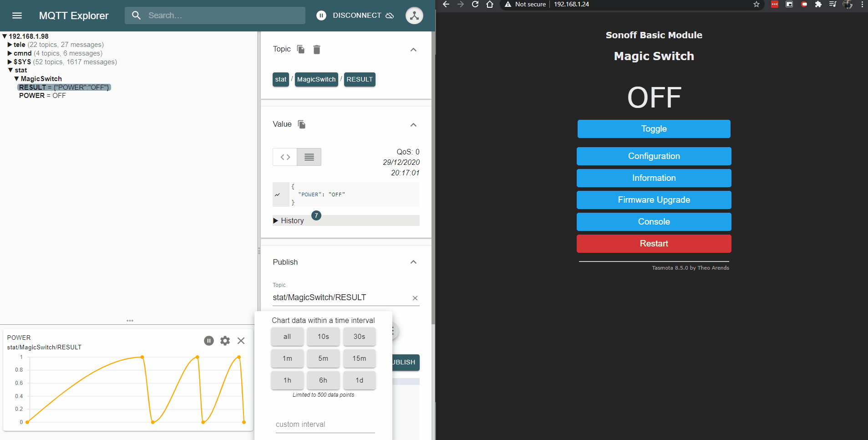Open the MQTT Explorer hamburger menu

[17, 15]
